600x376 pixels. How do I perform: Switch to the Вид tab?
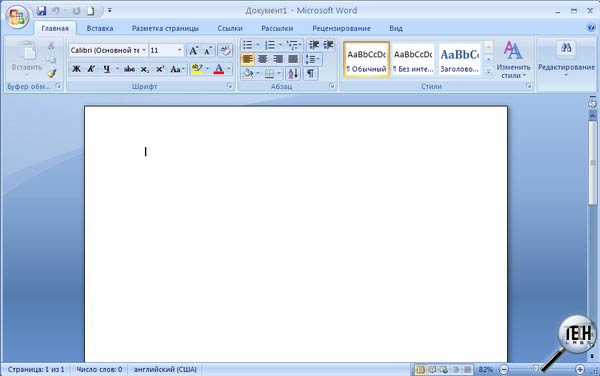pos(396,28)
